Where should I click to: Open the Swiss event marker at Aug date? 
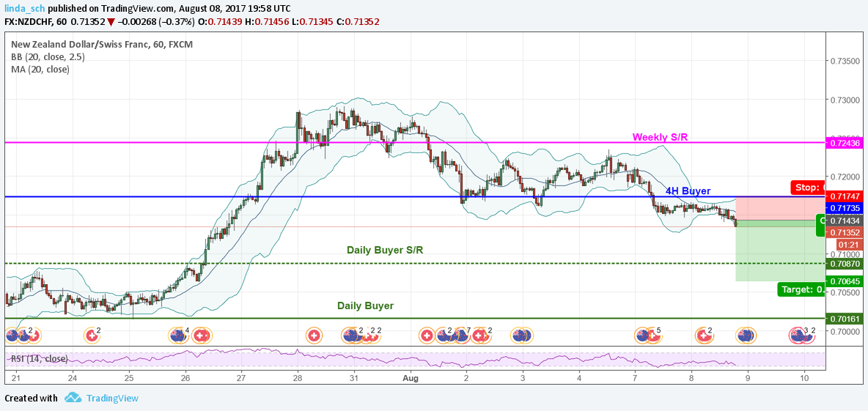click(x=426, y=335)
